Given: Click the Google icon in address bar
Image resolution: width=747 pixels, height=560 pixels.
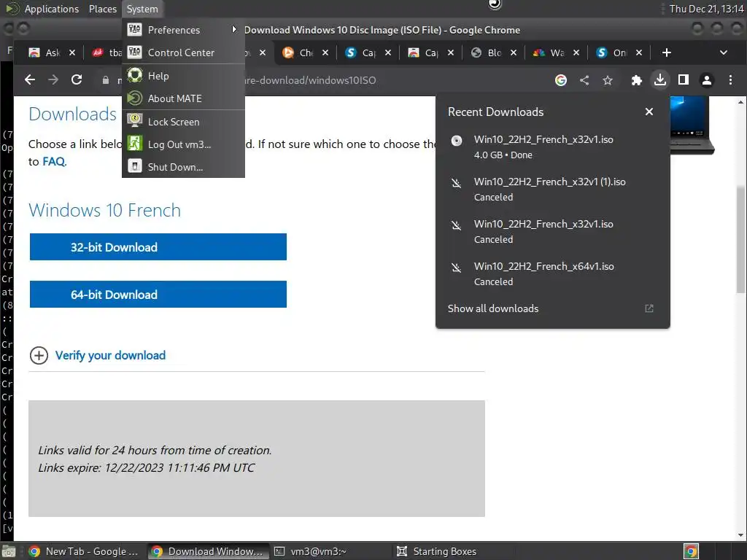Looking at the screenshot, I should point(561,80).
